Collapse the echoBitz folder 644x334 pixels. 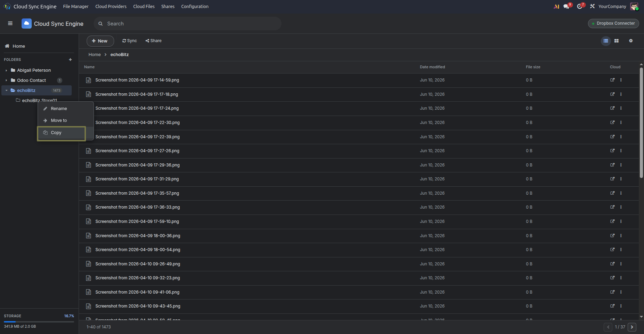6,91
